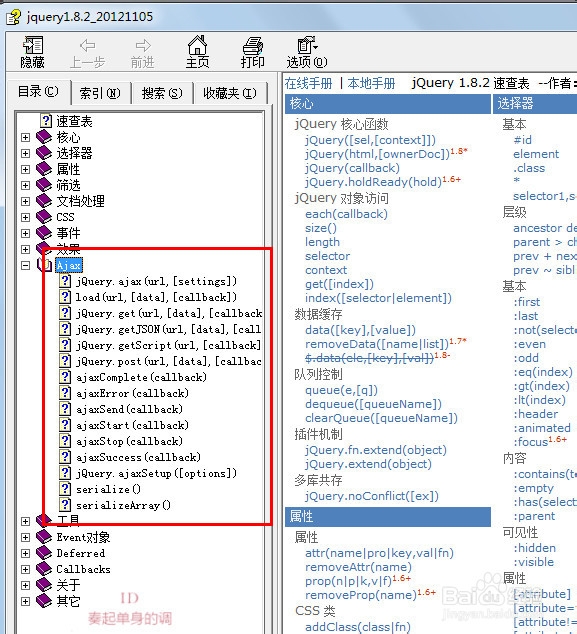Open the jQuery(callback) link

coord(352,168)
